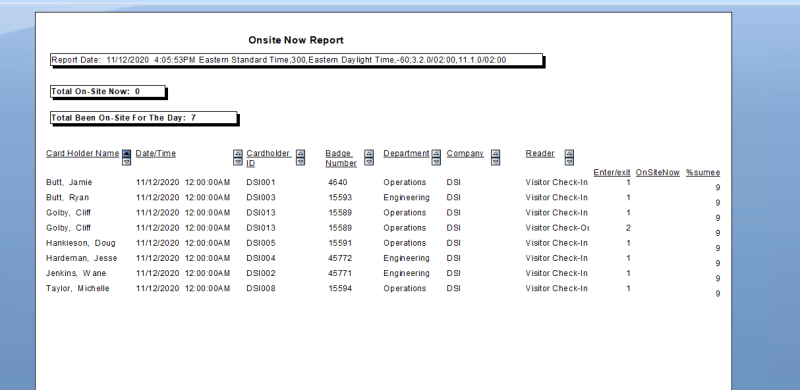
Task: Select the name Hankieson, Doug
Action: 81,243
